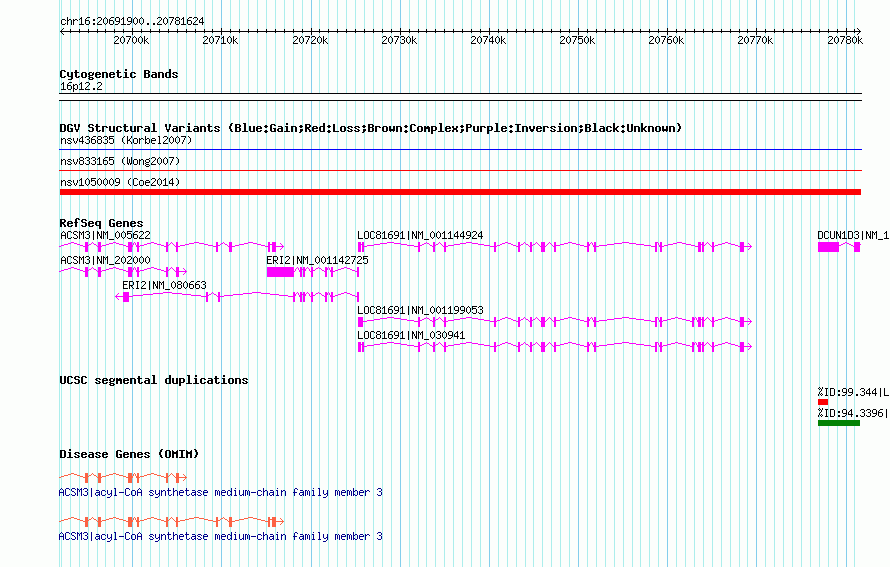
Task: Click the 20710k ruler tick label
Action: (x=220, y=40)
